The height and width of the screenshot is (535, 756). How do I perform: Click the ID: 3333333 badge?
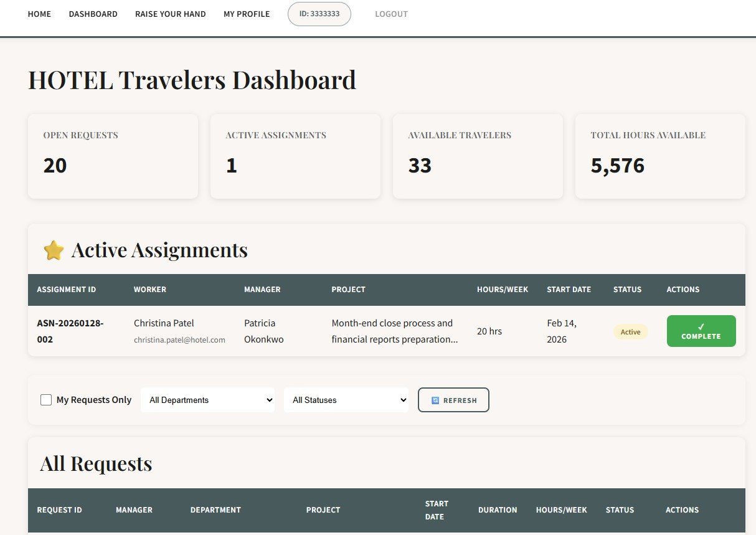pyautogui.click(x=319, y=14)
